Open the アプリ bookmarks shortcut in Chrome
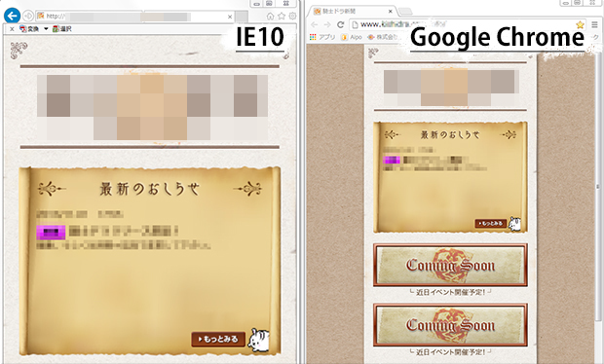The height and width of the screenshot is (364, 604). (x=322, y=37)
